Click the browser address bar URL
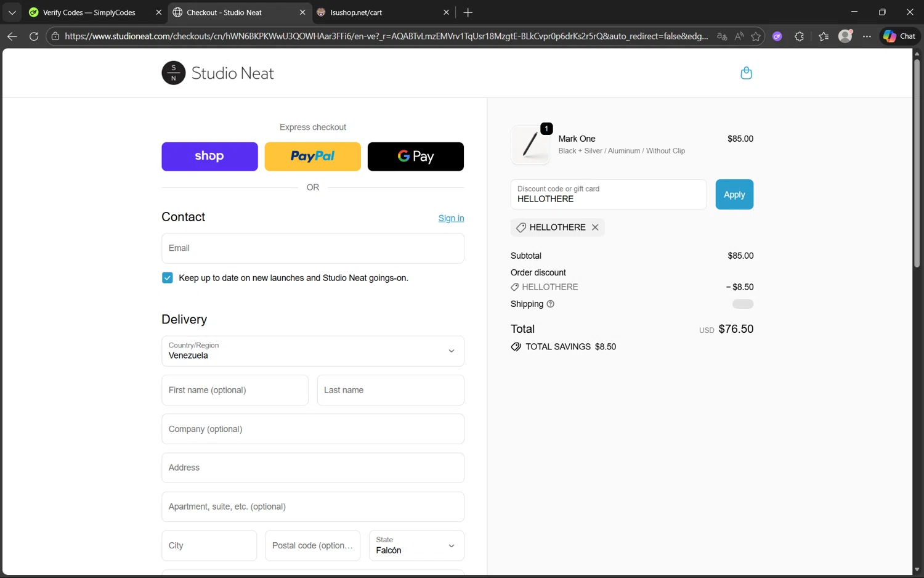Image resolution: width=924 pixels, height=578 pixels. coord(386,36)
